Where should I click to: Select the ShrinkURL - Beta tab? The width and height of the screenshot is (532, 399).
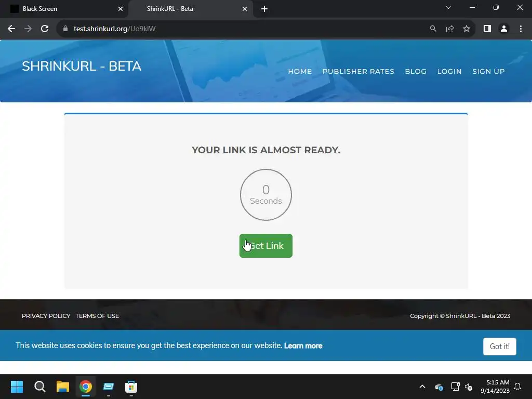point(190,9)
